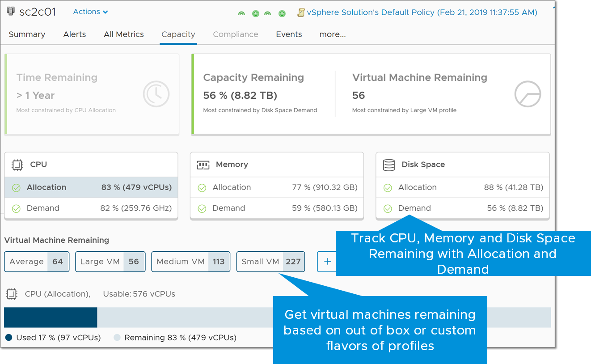The height and width of the screenshot is (364, 591).
Task: Select the Average VM profile button
Action: (x=37, y=262)
